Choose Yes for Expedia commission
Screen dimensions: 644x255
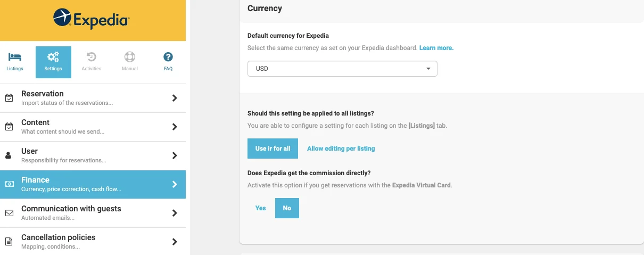(260, 208)
